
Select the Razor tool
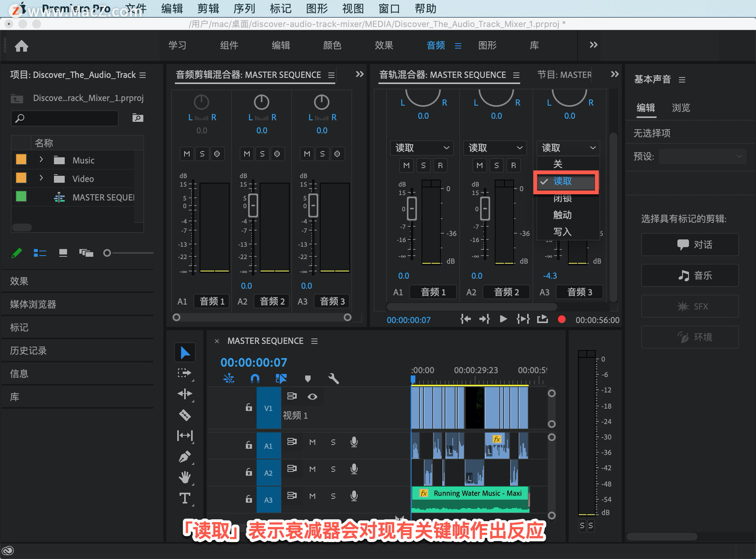(x=185, y=415)
